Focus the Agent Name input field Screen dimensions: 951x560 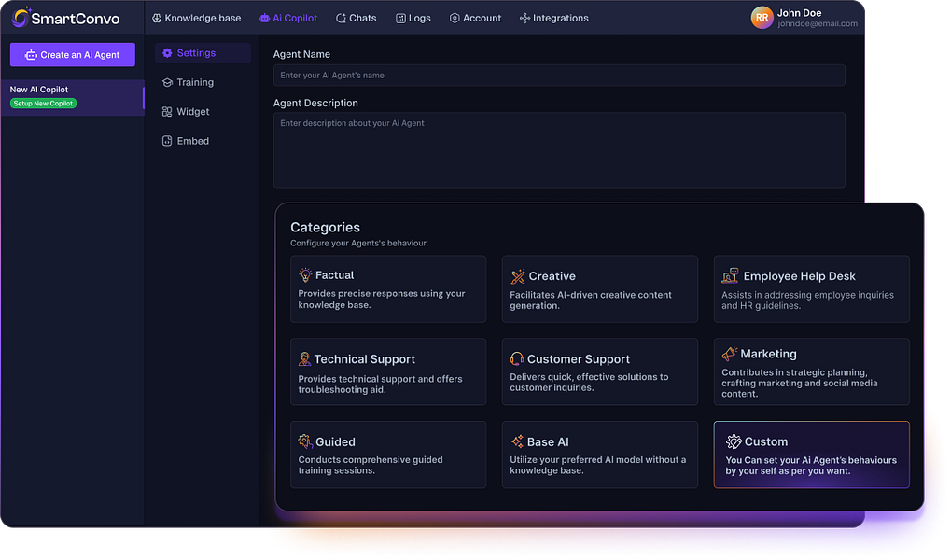(559, 76)
